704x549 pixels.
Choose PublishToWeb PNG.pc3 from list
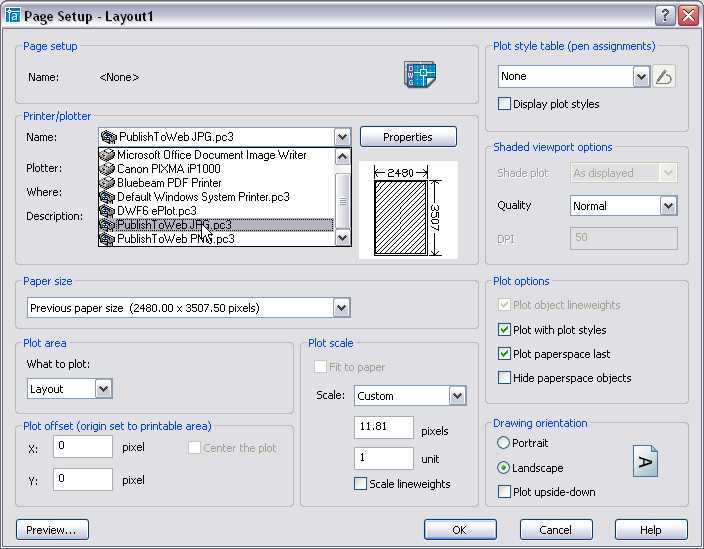pyautogui.click(x=216, y=238)
